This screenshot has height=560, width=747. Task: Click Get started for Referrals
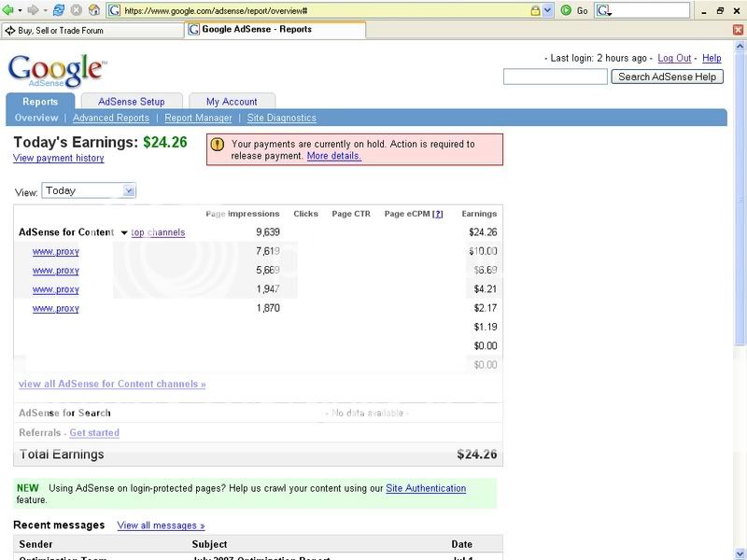pos(94,433)
